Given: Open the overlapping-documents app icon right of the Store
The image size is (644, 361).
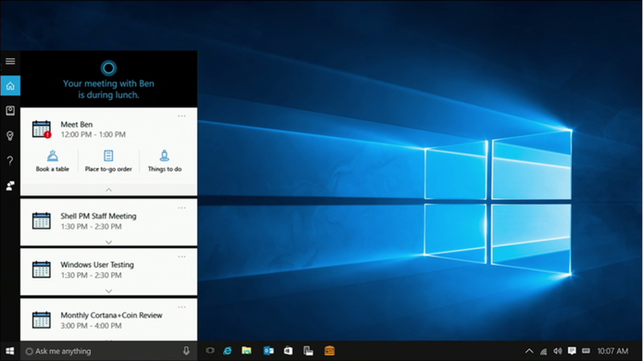Looking at the screenshot, I should tap(308, 351).
